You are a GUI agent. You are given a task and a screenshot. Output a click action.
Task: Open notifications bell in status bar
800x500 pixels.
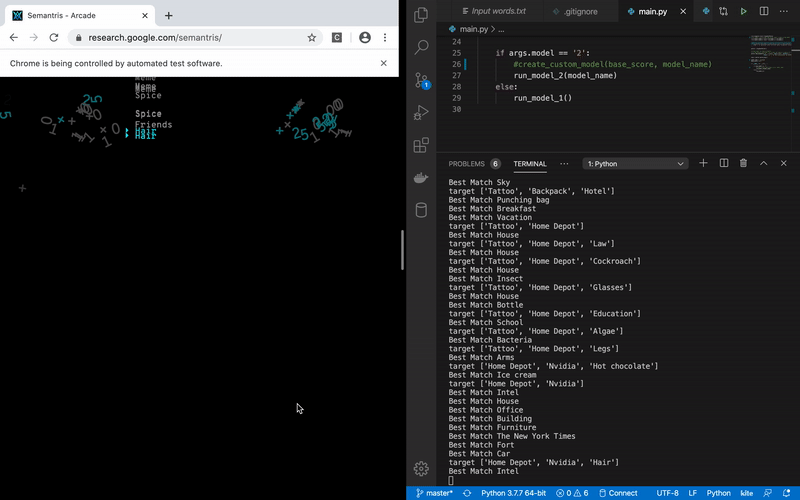[786, 493]
